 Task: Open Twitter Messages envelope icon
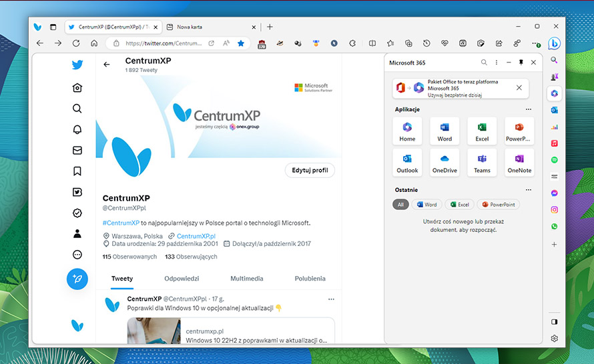pos(77,150)
